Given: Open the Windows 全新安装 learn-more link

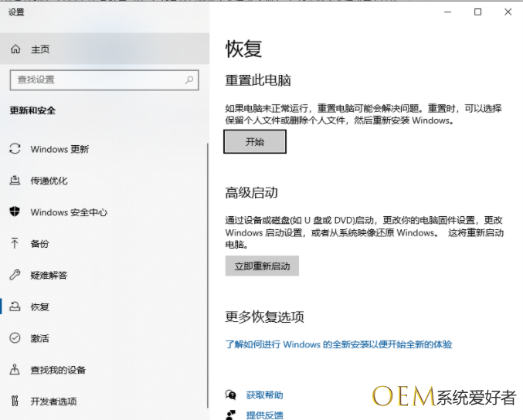Looking at the screenshot, I should (338, 344).
